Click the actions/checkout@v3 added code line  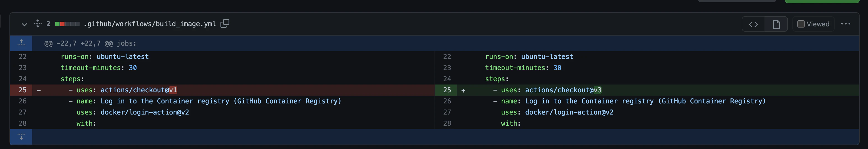coord(547,90)
